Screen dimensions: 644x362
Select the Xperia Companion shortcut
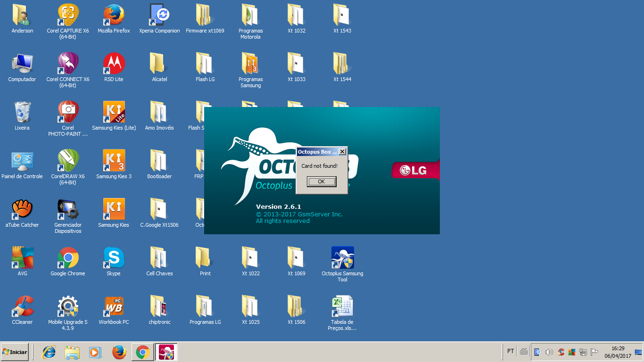tap(159, 19)
